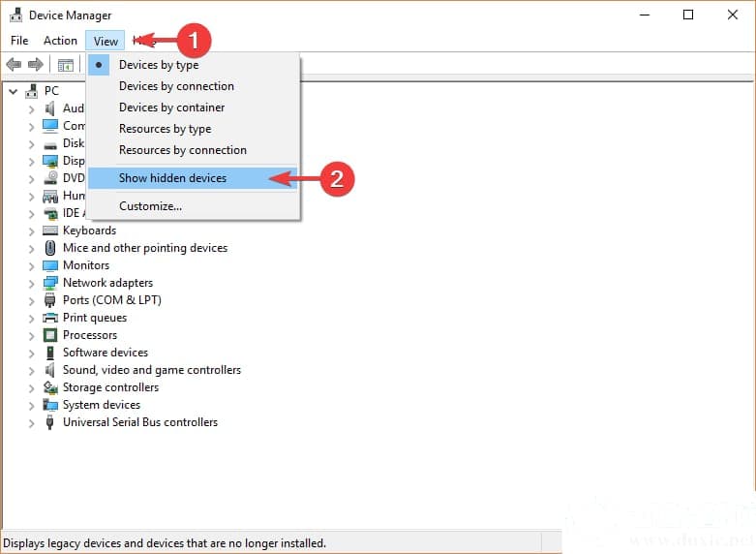Viewport: 756px width, 554px height.
Task: Expand the Monitors node chevron
Action: click(31, 266)
